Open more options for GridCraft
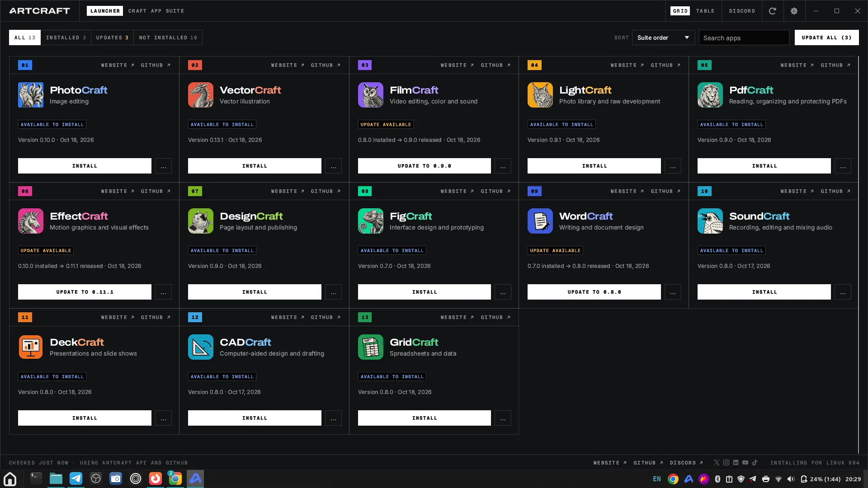This screenshot has width=868, height=488. 503,418
